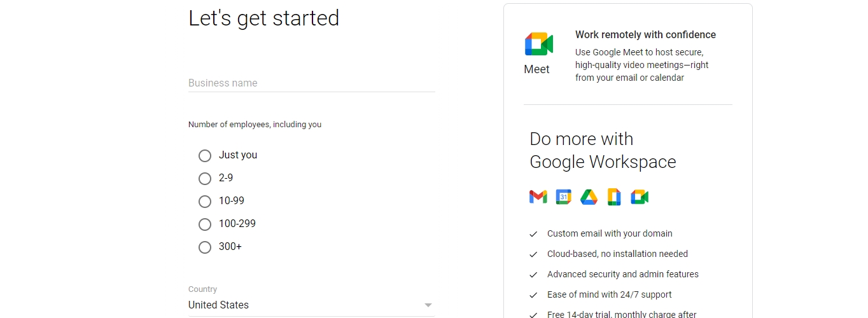Click checkmark beside Custom email with your domain
The height and width of the screenshot is (318, 868).
(x=533, y=234)
